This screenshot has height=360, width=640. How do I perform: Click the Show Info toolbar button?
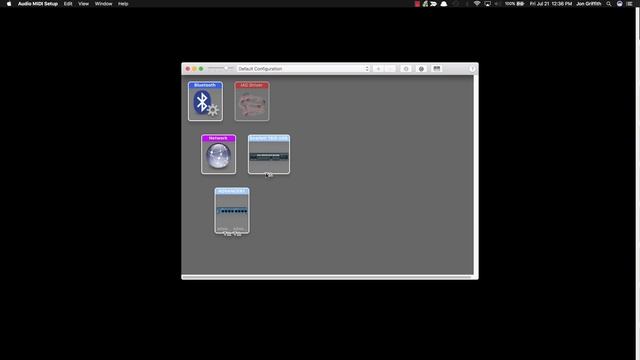click(x=406, y=69)
